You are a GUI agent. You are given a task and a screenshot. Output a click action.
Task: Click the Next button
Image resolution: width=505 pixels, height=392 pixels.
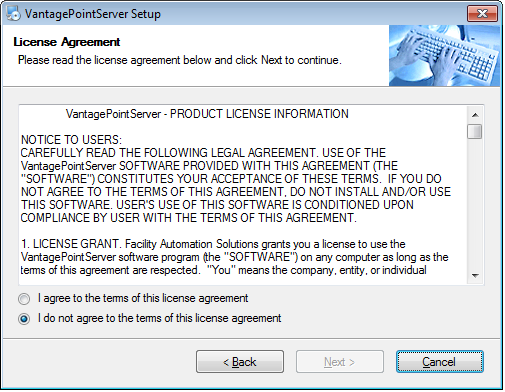tap(340, 362)
